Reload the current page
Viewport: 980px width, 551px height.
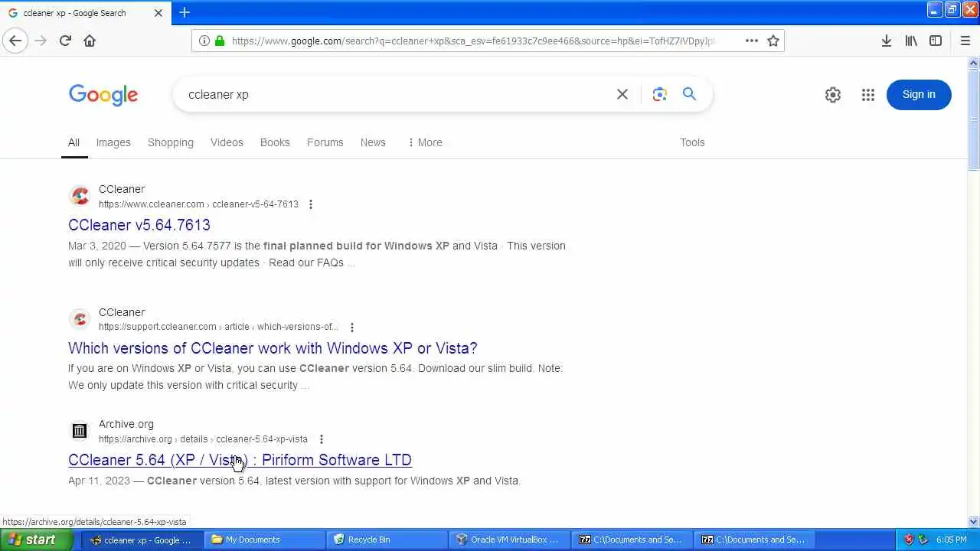65,41
